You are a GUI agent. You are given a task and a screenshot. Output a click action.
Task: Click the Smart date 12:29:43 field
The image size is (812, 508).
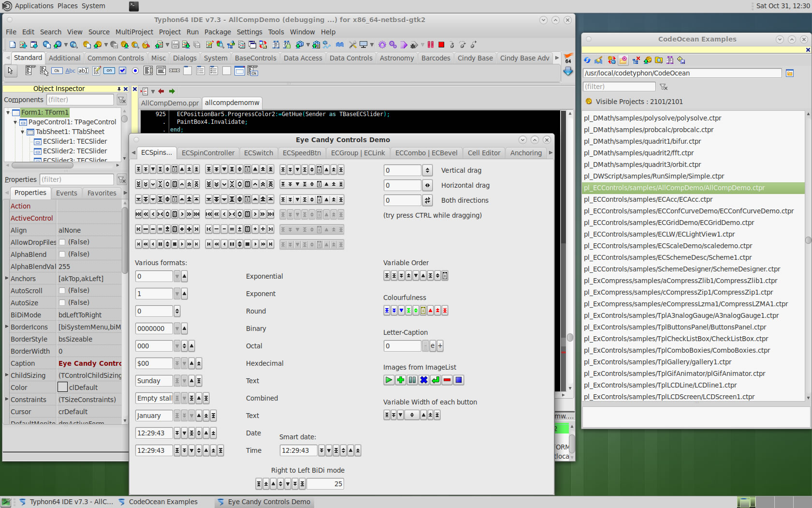click(298, 450)
